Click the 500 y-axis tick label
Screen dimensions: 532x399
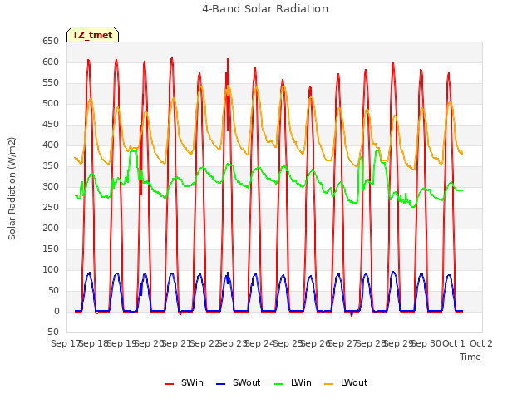(x=51, y=103)
